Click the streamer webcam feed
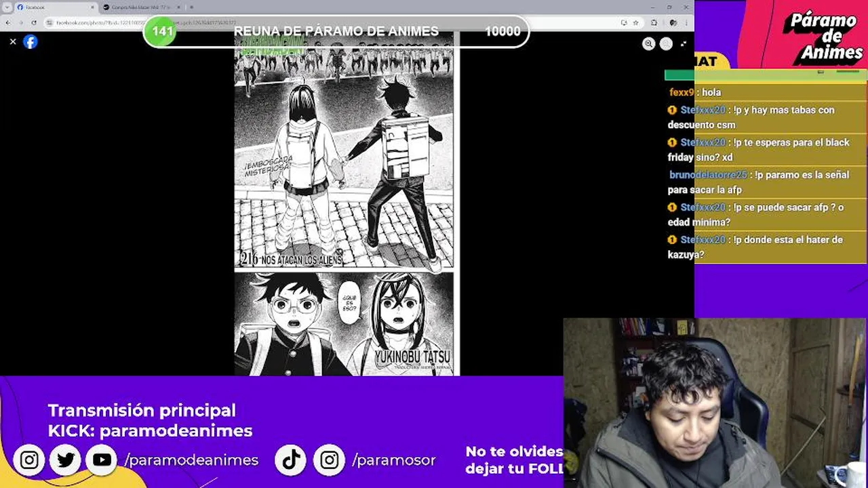868x488 pixels. click(x=715, y=403)
